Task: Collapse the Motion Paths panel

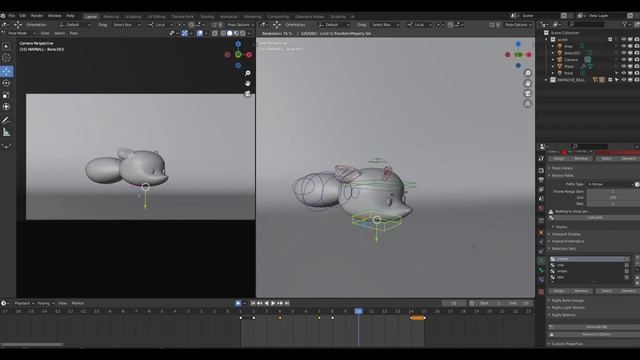Action: tap(562, 176)
